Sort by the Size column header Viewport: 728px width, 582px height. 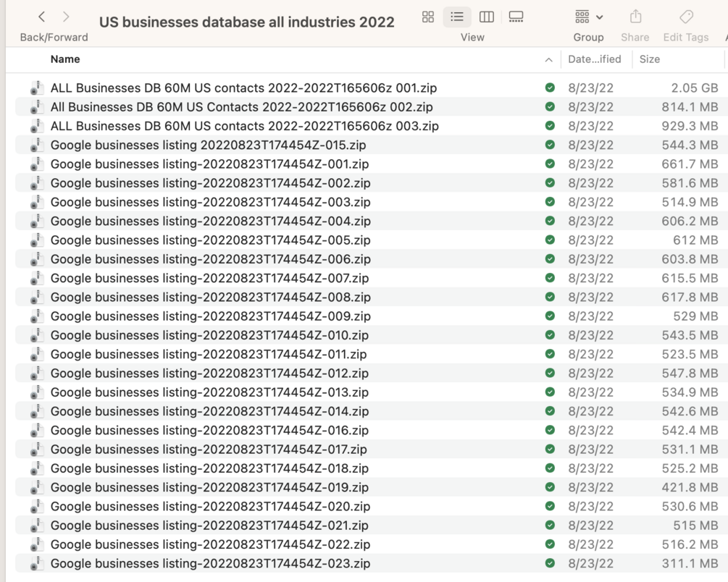(650, 59)
